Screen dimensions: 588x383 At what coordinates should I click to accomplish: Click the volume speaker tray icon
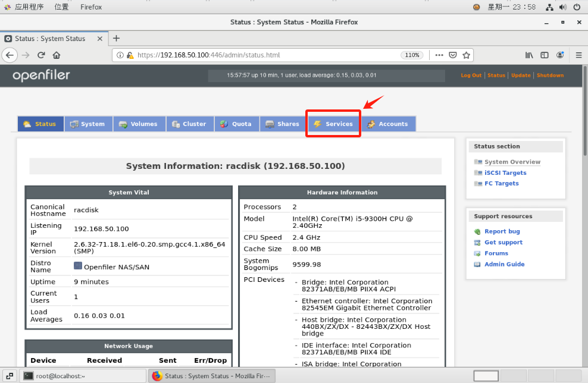[563, 7]
